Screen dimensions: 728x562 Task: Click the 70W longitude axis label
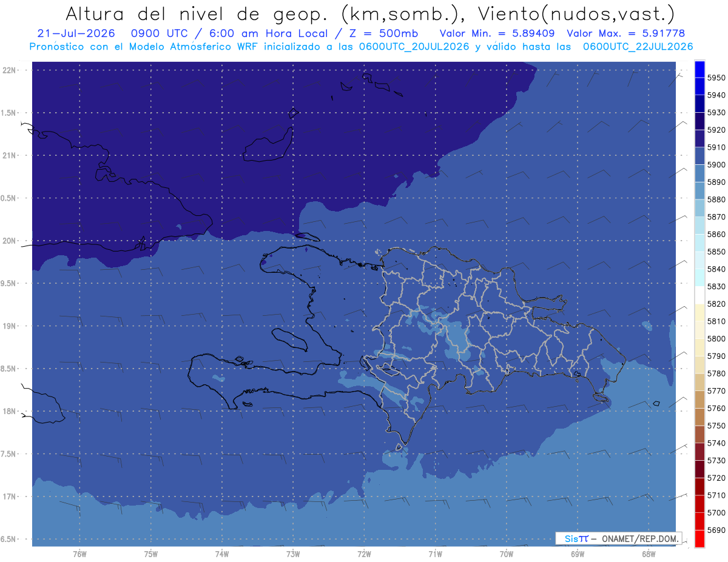(x=506, y=554)
